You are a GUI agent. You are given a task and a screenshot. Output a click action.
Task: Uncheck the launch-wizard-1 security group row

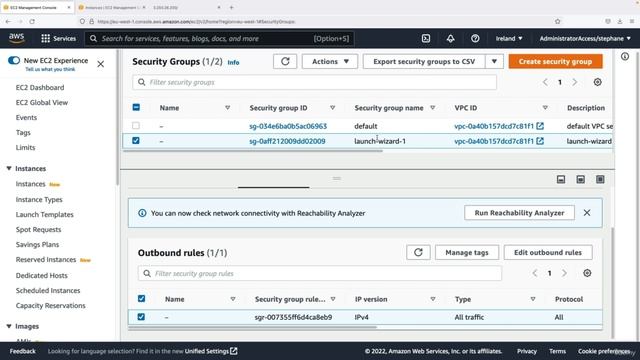click(x=136, y=140)
